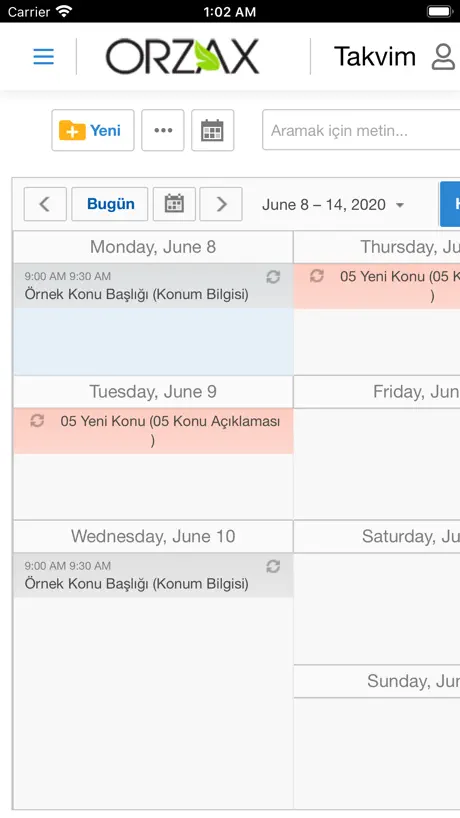This screenshot has width=460, height=818.
Task: Click the calendar icon in the top toolbar
Action: coord(212,130)
